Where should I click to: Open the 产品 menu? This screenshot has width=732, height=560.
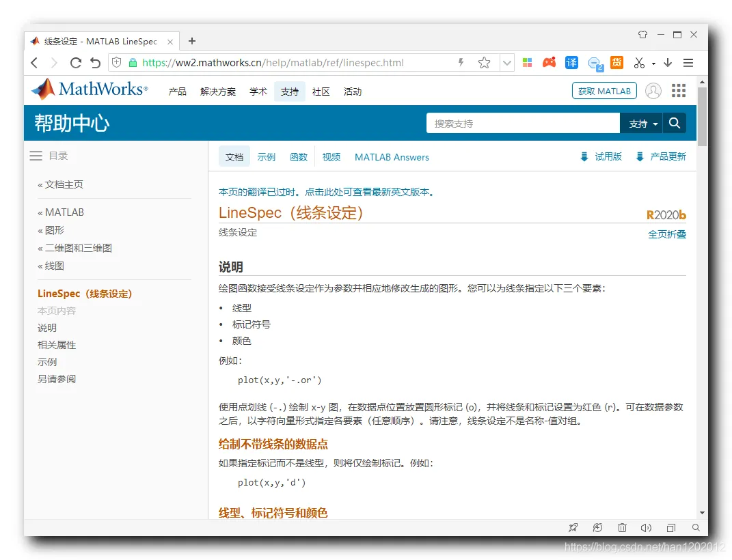click(178, 92)
